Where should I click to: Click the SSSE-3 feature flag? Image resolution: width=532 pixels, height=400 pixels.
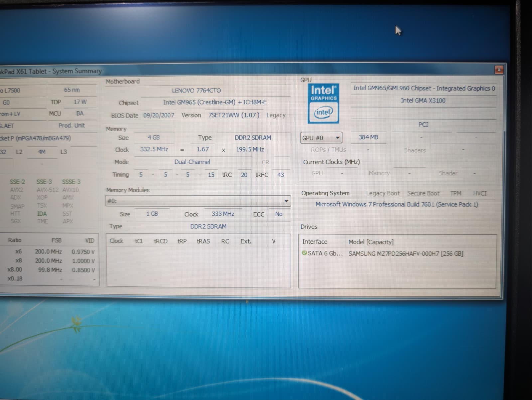(x=71, y=182)
